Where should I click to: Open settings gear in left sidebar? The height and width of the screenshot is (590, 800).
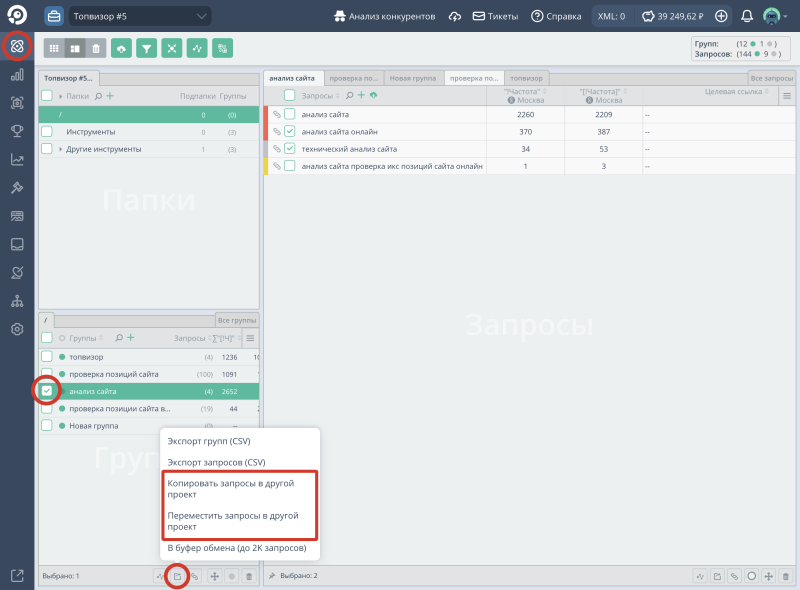coord(17,329)
